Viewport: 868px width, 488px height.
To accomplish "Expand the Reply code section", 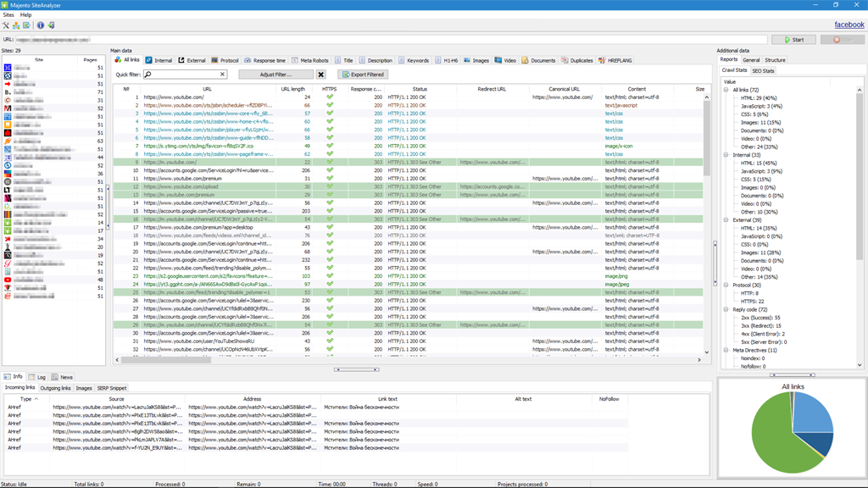I will coord(726,308).
